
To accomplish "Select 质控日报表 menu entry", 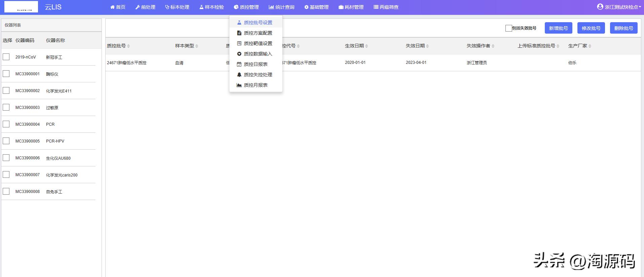I will point(256,64).
